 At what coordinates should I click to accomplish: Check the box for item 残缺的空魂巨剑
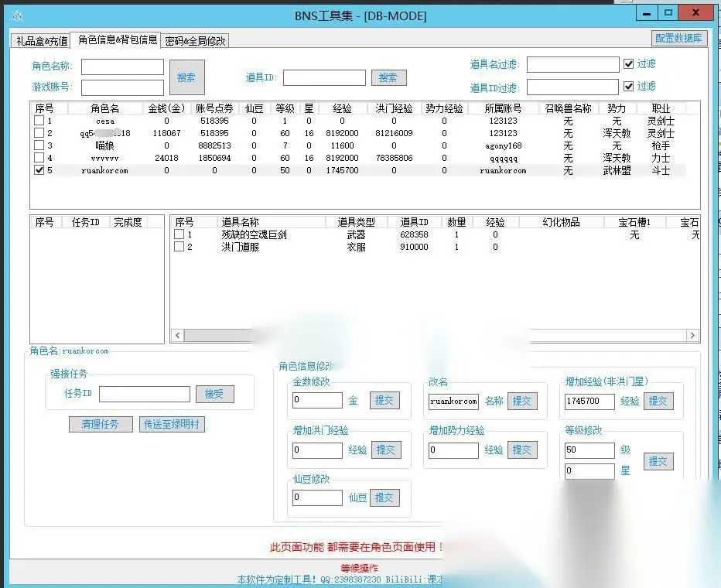(x=179, y=234)
